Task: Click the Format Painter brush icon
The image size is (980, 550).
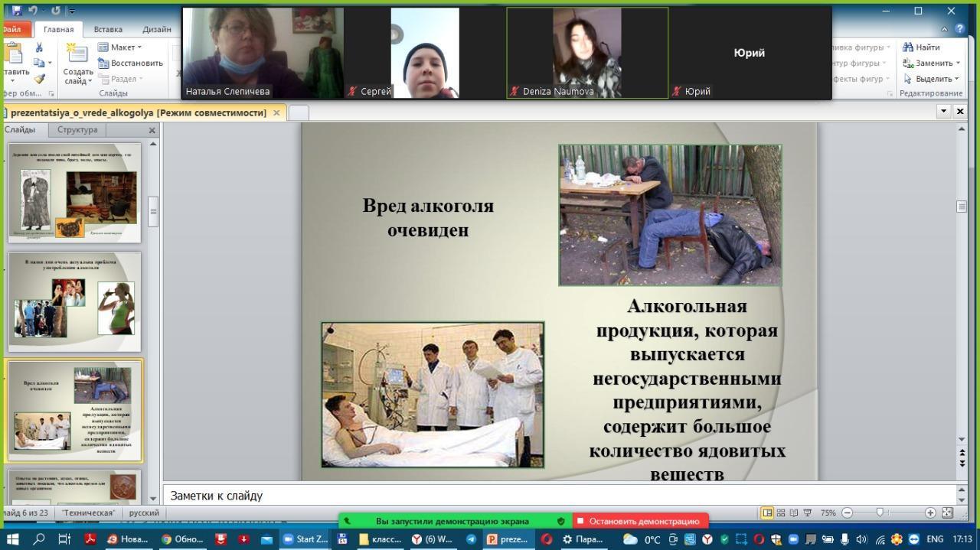Action: pyautogui.click(x=39, y=79)
